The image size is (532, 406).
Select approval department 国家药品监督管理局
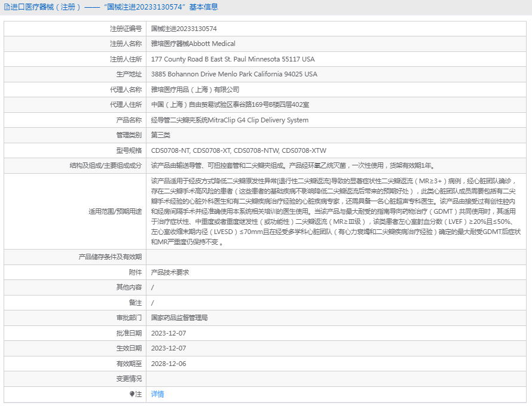tap(179, 318)
